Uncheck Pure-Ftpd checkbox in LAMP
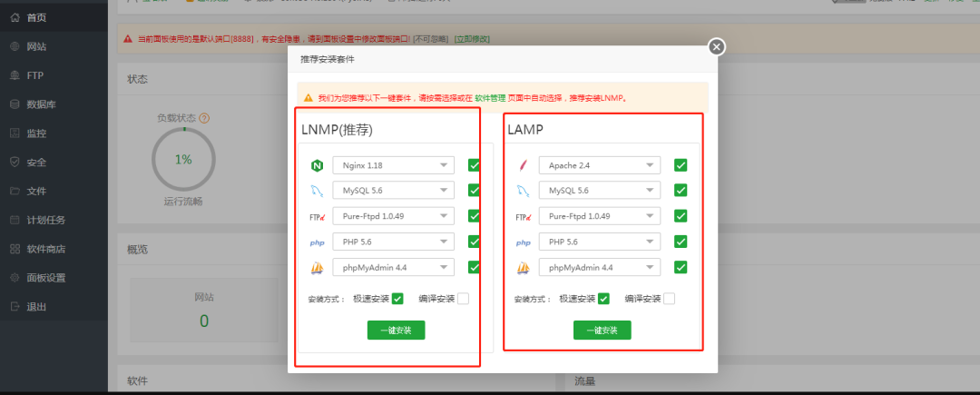The image size is (980, 395). [x=681, y=215]
